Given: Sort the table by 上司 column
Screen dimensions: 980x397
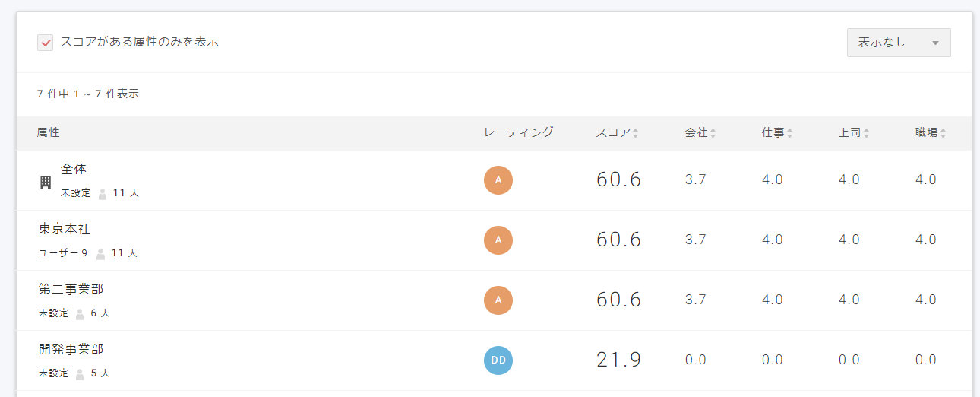Looking at the screenshot, I should coord(853,133).
